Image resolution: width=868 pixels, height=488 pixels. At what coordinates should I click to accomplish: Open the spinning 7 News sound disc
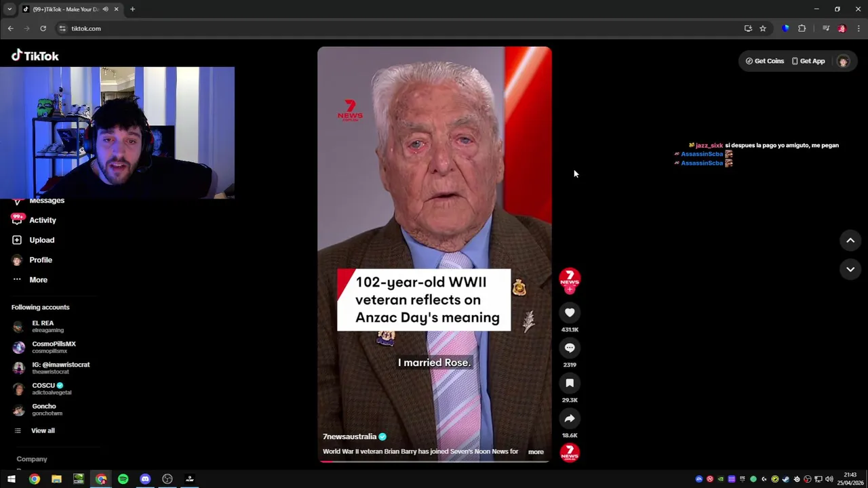pos(570,452)
